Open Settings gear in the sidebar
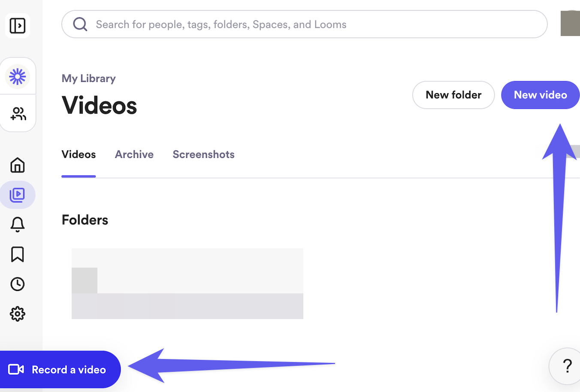The image size is (580, 392). click(18, 314)
